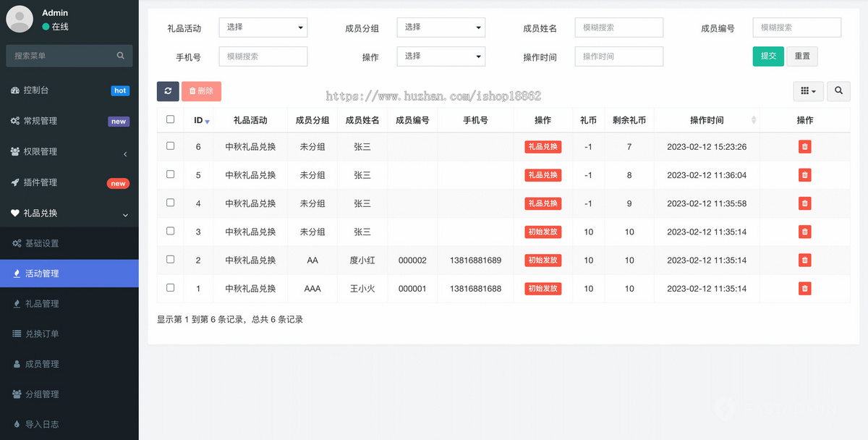Open the 礼品活动 select dropdown

click(263, 27)
